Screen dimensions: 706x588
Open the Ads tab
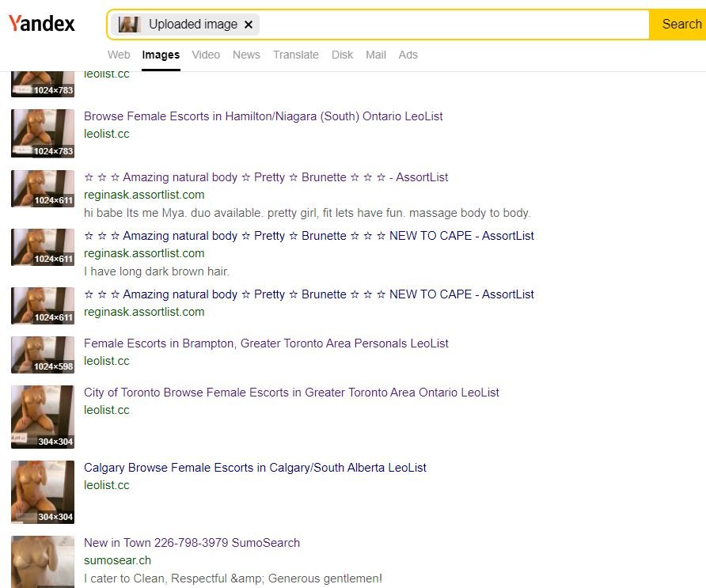tap(408, 55)
